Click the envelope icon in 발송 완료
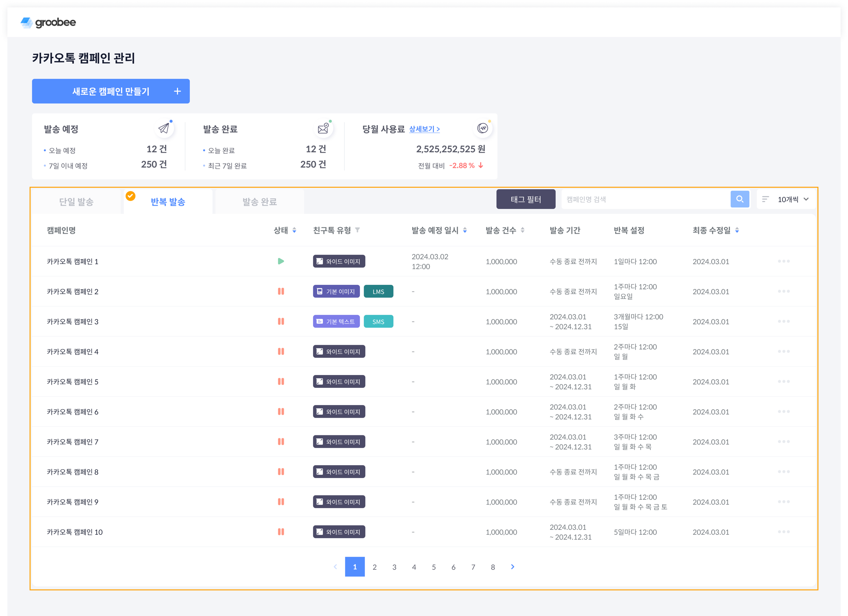Image resolution: width=848 pixels, height=616 pixels. coord(323,128)
